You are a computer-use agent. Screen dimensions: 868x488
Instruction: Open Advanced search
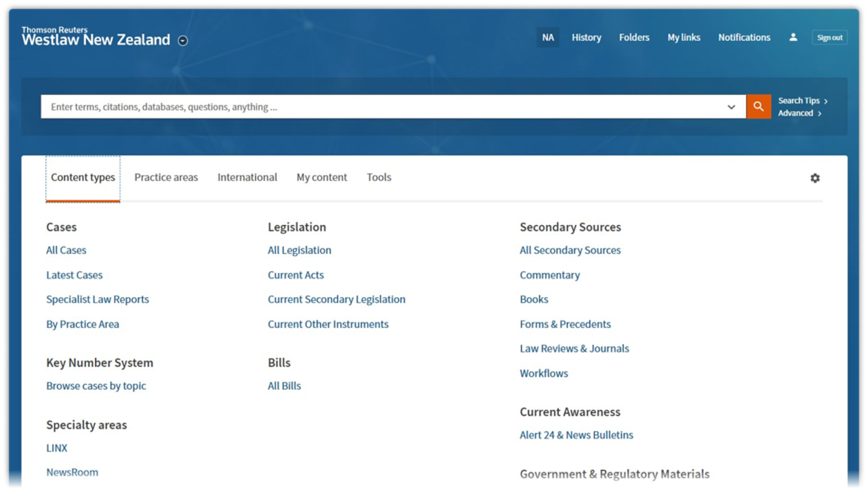click(x=800, y=113)
